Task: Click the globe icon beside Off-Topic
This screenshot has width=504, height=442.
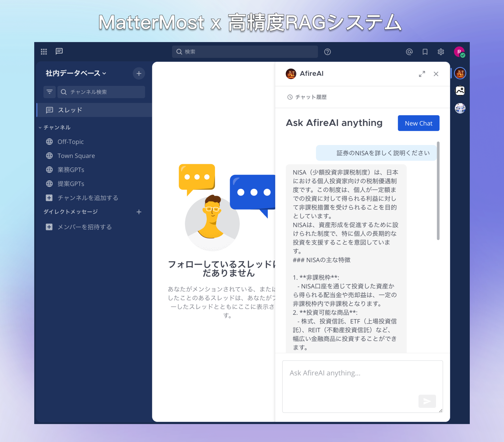Action: 49,142
